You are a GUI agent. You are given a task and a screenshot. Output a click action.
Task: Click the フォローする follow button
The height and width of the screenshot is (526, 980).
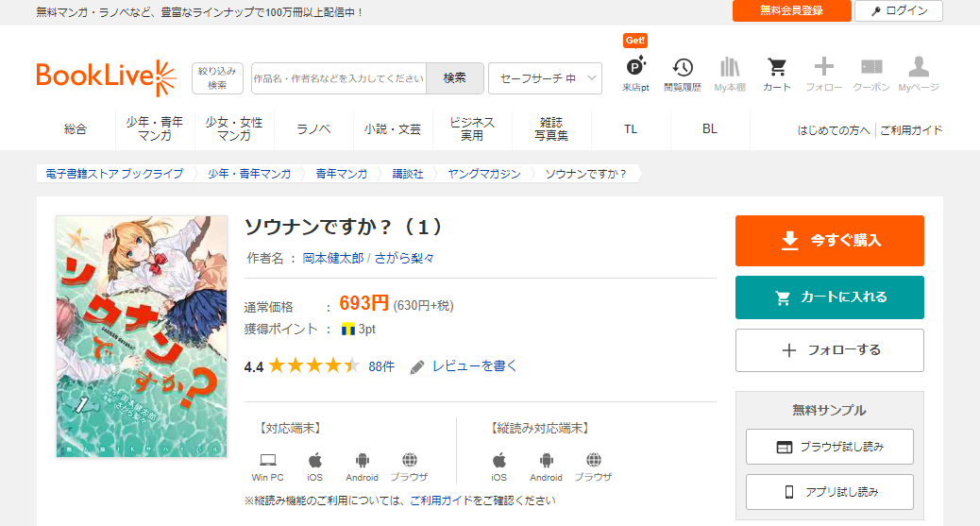tap(829, 350)
